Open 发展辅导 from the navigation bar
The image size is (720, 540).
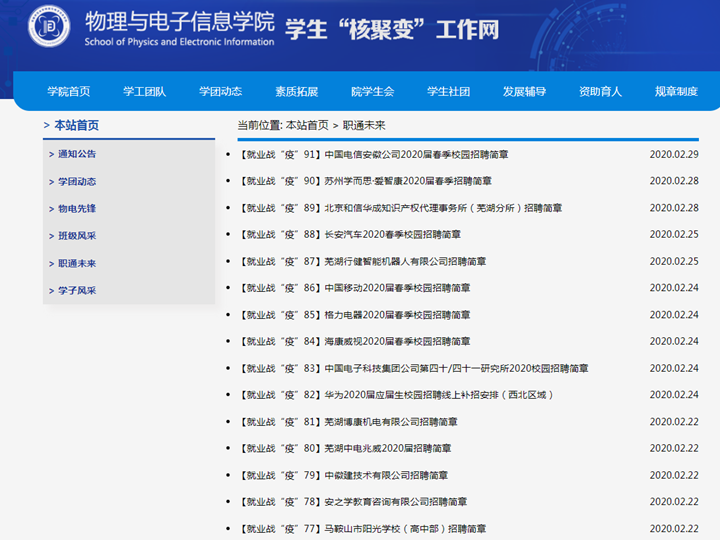(524, 91)
